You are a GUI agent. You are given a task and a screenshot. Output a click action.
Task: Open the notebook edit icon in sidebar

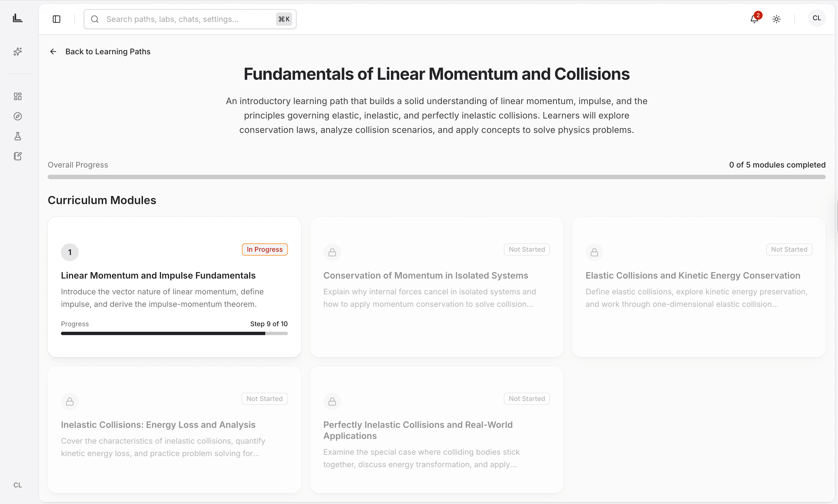point(18,156)
